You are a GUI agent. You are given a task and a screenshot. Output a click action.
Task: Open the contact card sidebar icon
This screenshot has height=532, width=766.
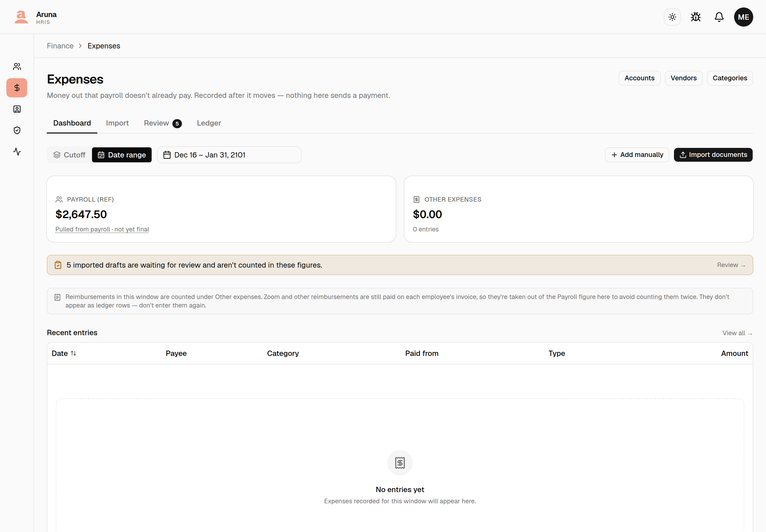[x=17, y=109]
